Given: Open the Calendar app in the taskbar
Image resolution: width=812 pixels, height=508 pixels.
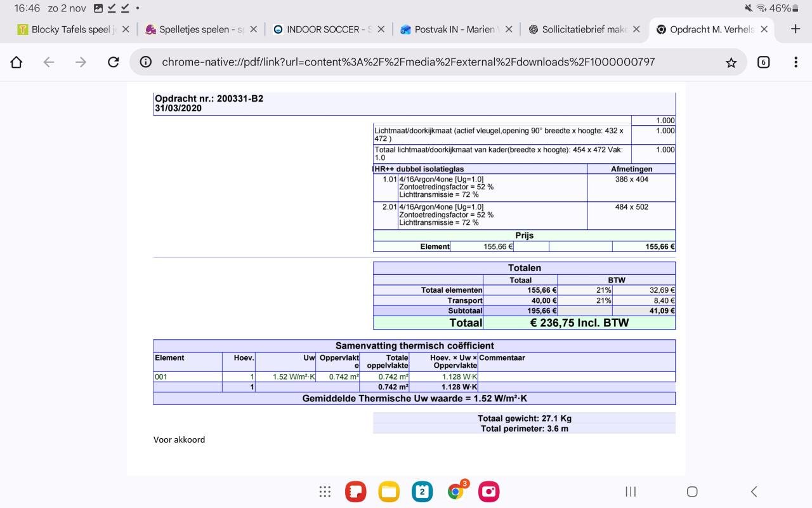Looking at the screenshot, I should [422, 491].
